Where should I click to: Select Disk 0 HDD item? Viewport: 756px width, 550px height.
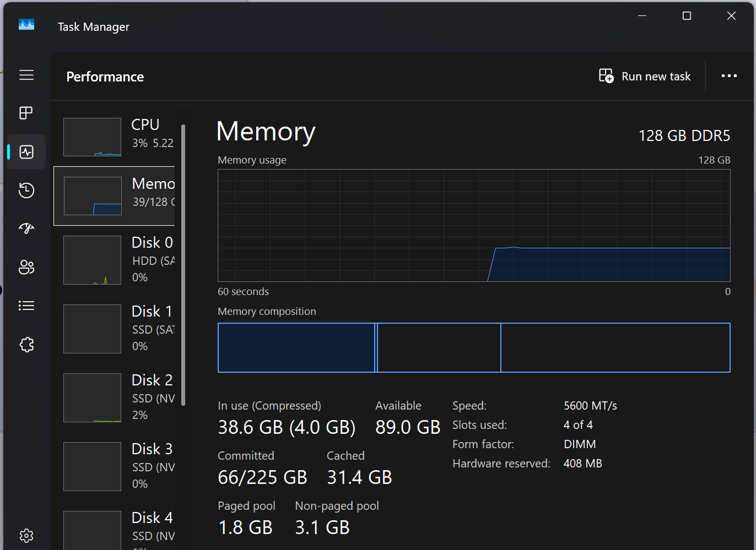(114, 260)
